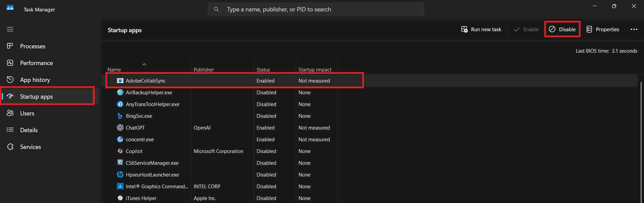Click the INTEL CORP publisher cell
Viewport: 644px width, 203px height.
(207, 187)
